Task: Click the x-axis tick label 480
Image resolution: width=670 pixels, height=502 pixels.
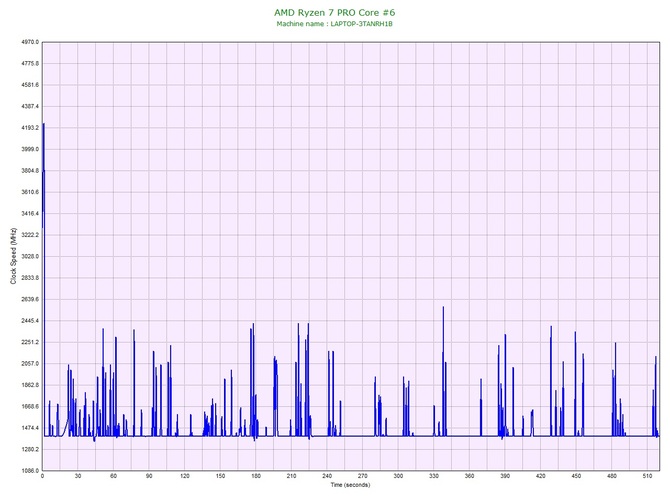Action: (612, 476)
